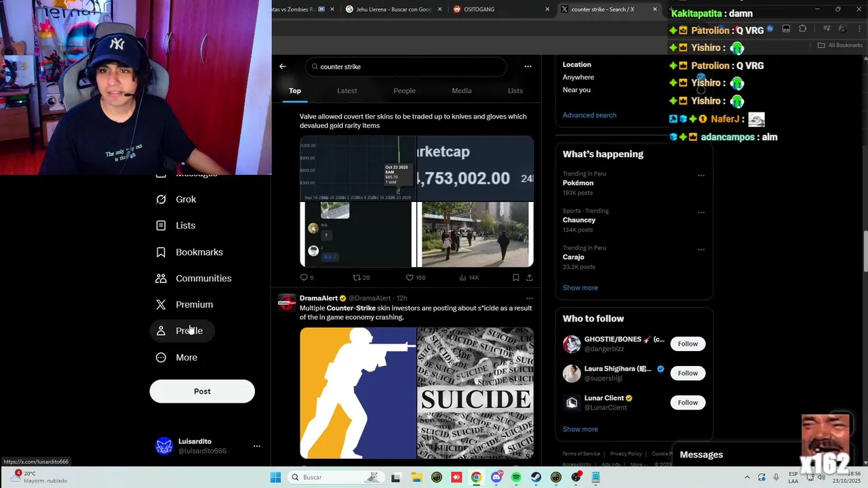This screenshot has width=868, height=488.
Task: Open the Counter-Strike logo image
Action: (358, 393)
